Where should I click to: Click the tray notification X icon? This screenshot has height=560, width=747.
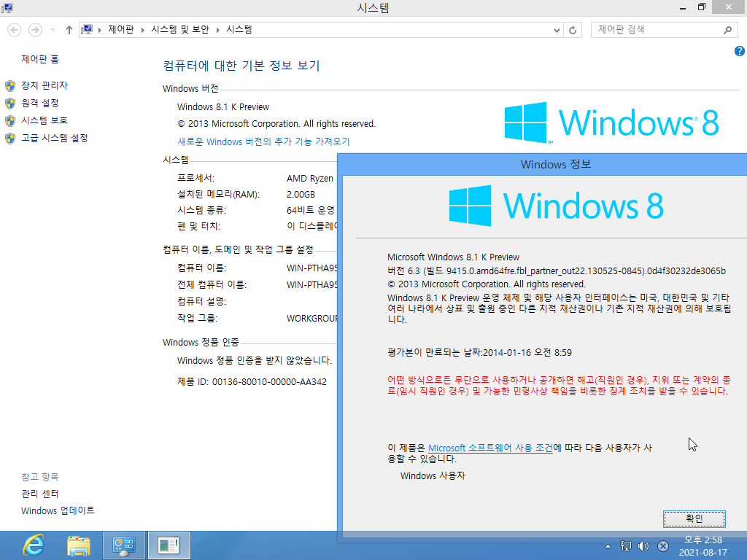662,546
